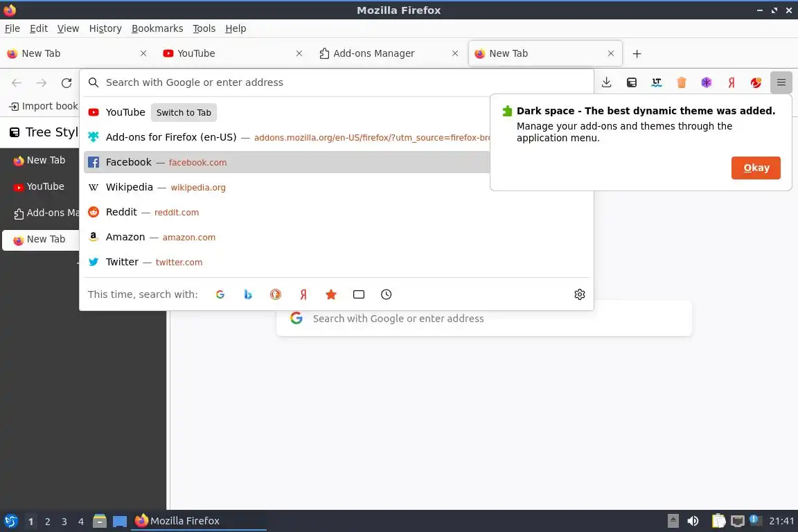The image size is (798, 532).
Task: Search this time with Google icon
Action: (220, 294)
